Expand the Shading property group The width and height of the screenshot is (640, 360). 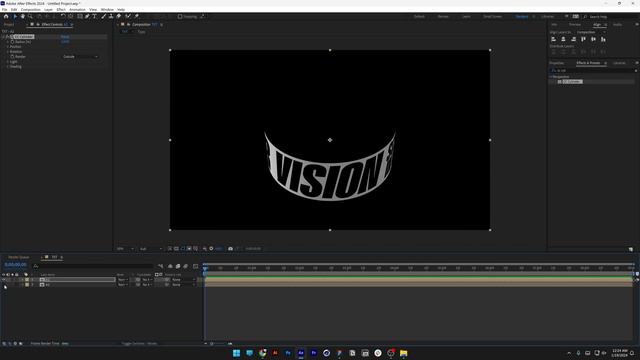coord(7,67)
